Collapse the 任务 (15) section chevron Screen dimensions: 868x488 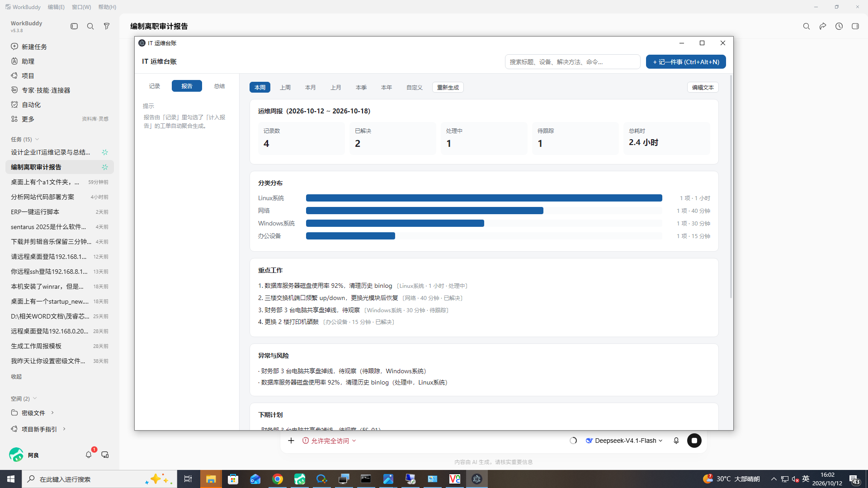coord(37,139)
